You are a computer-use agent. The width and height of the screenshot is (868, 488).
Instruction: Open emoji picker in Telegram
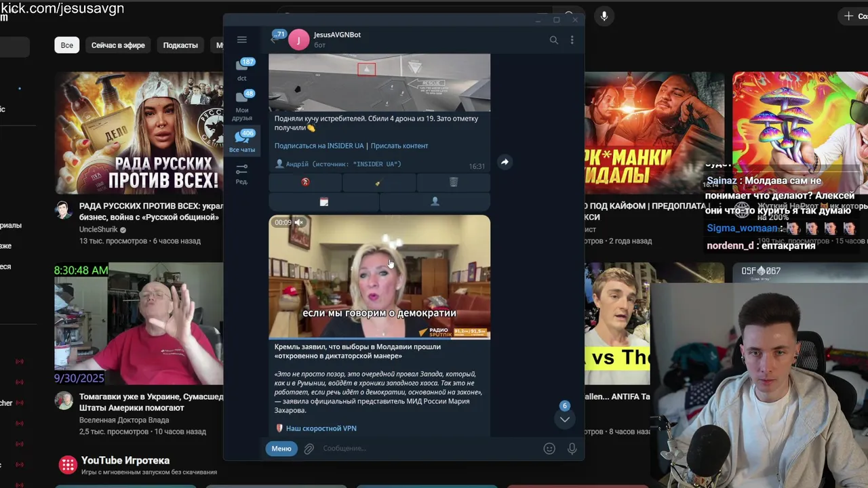[x=549, y=449]
